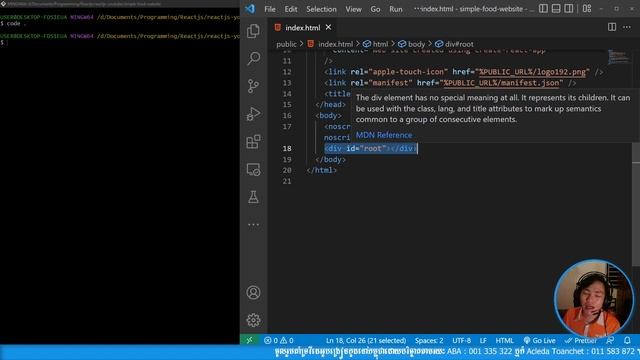
Task: Select the HTML language mode
Action: [504, 340]
